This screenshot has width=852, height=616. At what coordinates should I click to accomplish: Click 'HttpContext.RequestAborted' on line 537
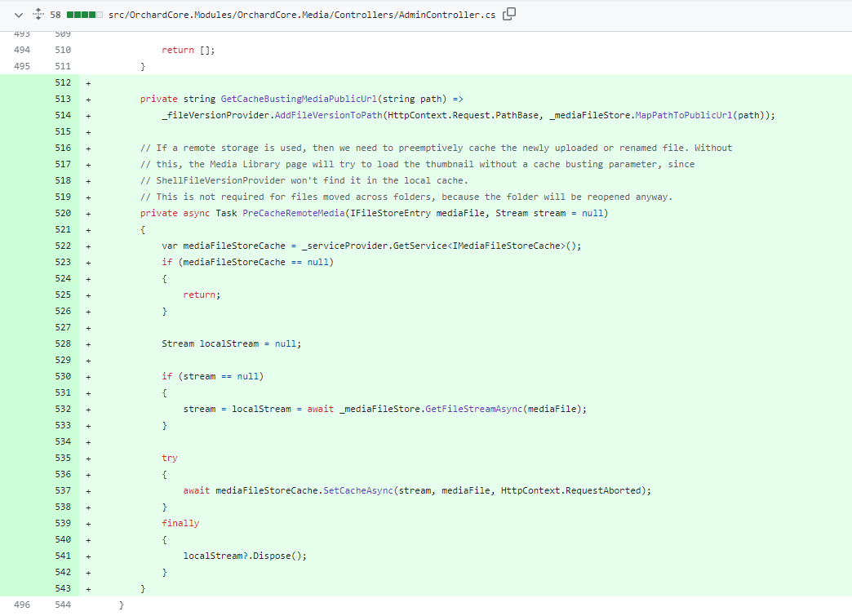(x=570, y=490)
